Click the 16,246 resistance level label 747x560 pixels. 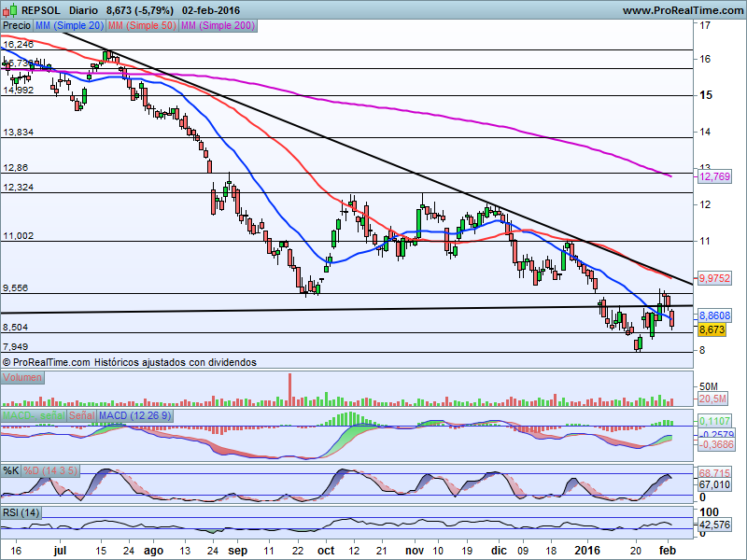tap(19, 44)
